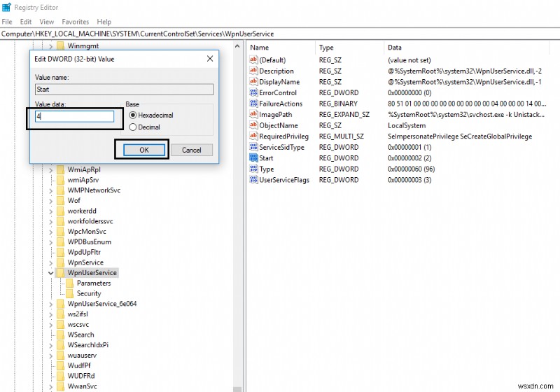Click the DisplayName string icon
This screenshot has width=560, height=392.
click(x=253, y=82)
